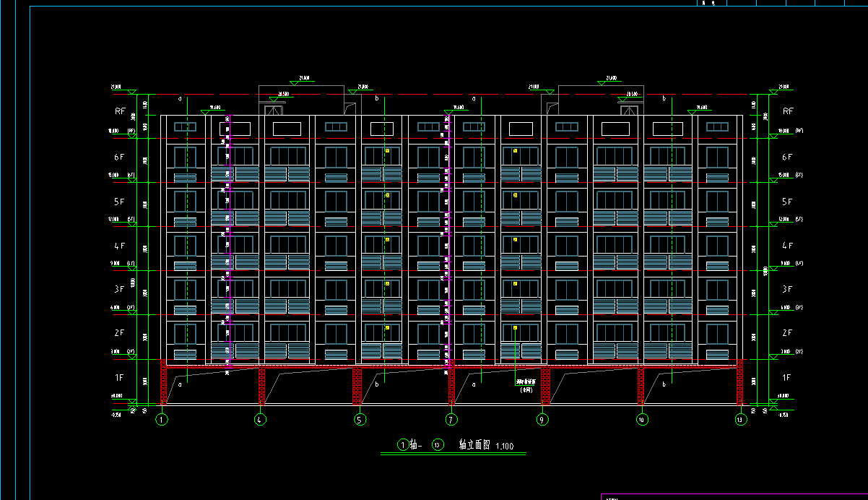Pick the axis bubble numbered 5

coord(359,419)
